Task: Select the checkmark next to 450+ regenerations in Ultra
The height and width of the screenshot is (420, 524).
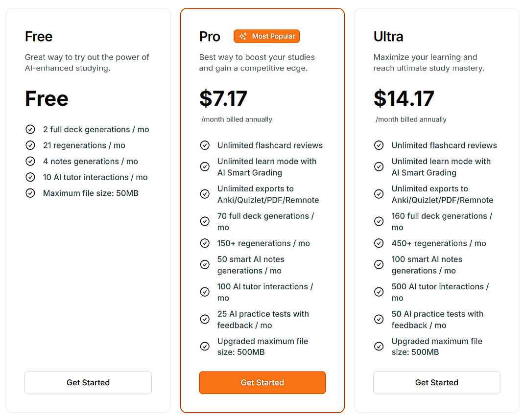Action: pos(379,243)
